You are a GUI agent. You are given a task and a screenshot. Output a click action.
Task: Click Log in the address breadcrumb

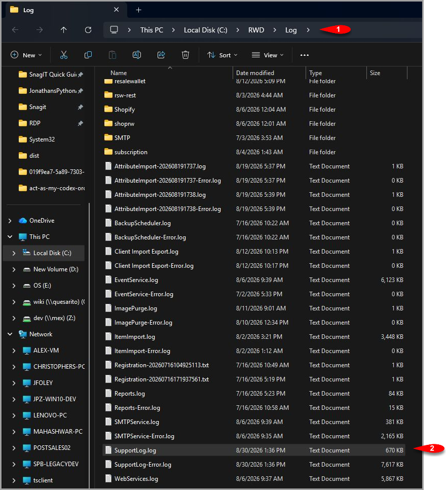291,30
